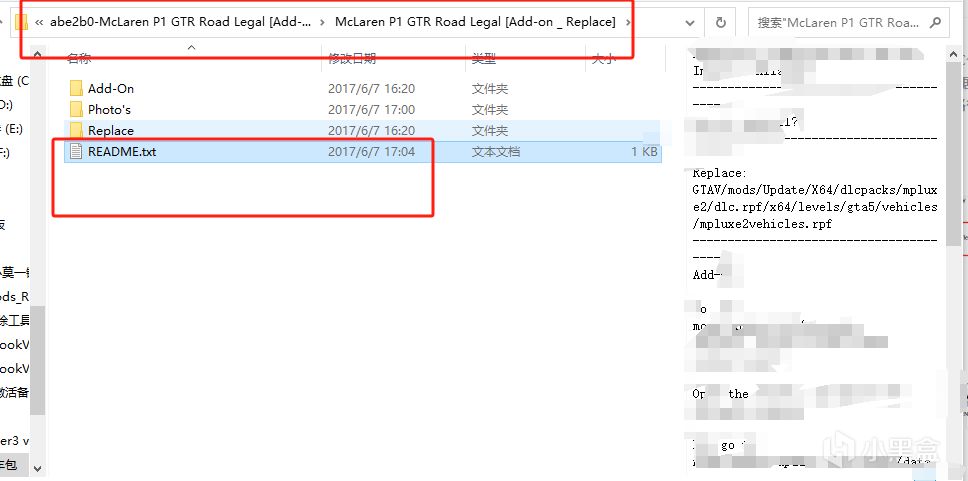Select the README.txt file name
The height and width of the screenshot is (481, 968).
pos(122,151)
